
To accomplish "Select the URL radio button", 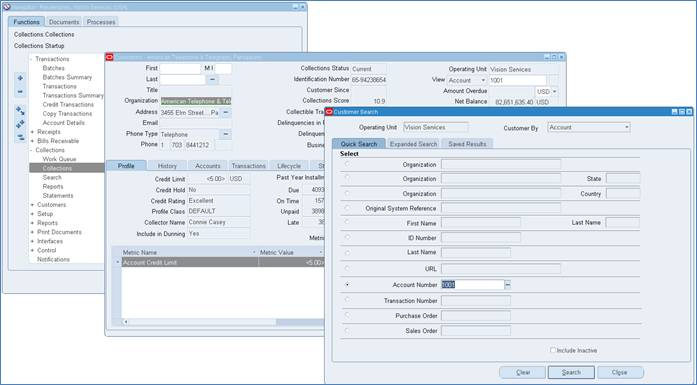I will (x=347, y=269).
